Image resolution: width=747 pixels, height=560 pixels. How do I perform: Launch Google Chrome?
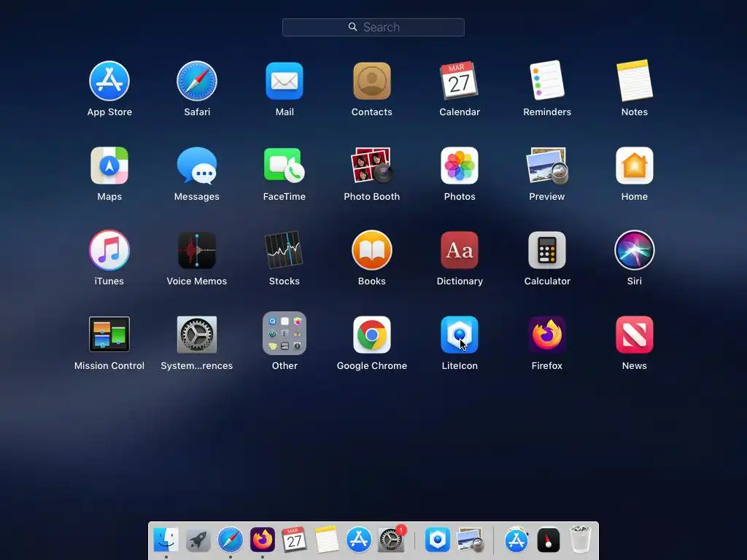pyautogui.click(x=371, y=334)
